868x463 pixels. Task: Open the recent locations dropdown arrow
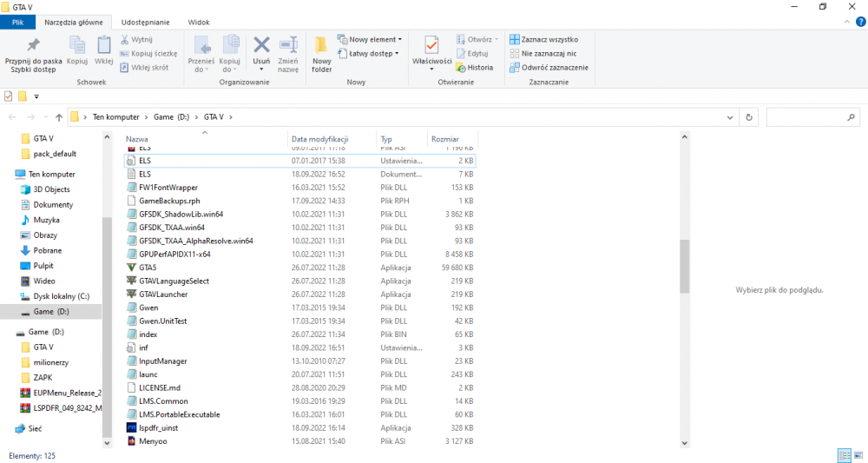45,117
